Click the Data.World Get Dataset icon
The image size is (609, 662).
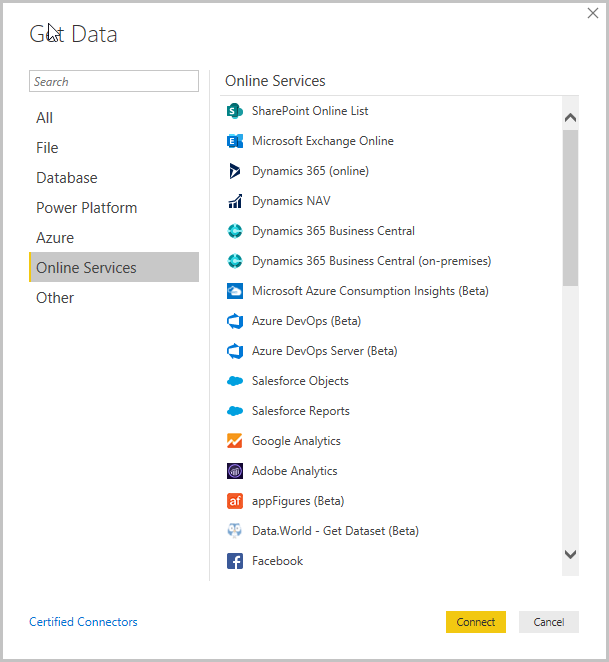[x=235, y=531]
